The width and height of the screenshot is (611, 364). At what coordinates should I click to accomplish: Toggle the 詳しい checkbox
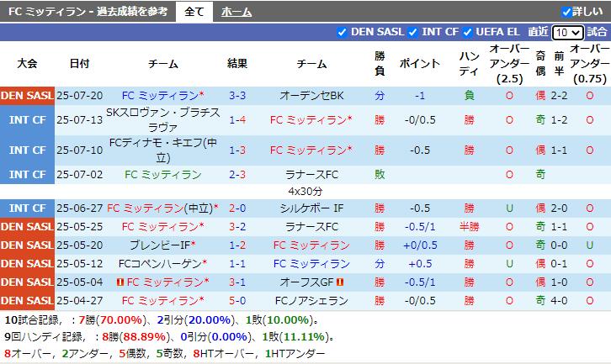tap(566, 12)
